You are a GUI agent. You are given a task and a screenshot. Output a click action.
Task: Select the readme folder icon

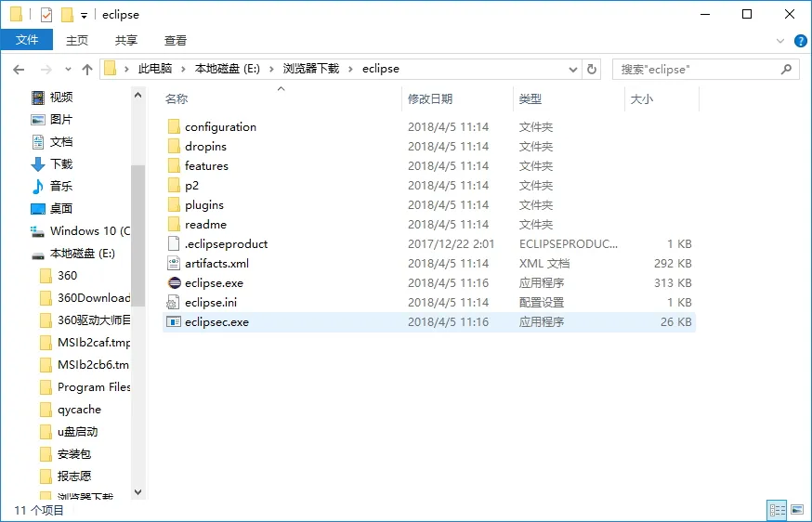click(174, 224)
